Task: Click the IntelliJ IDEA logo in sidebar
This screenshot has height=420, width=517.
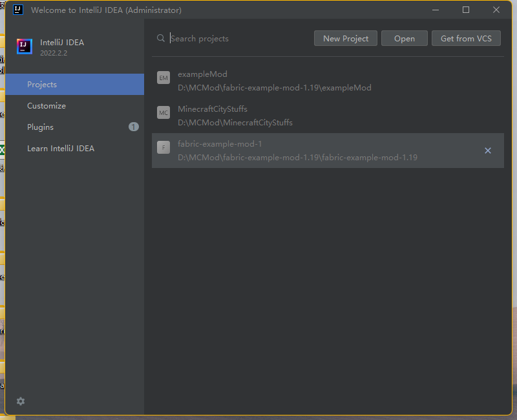Action: [25, 46]
